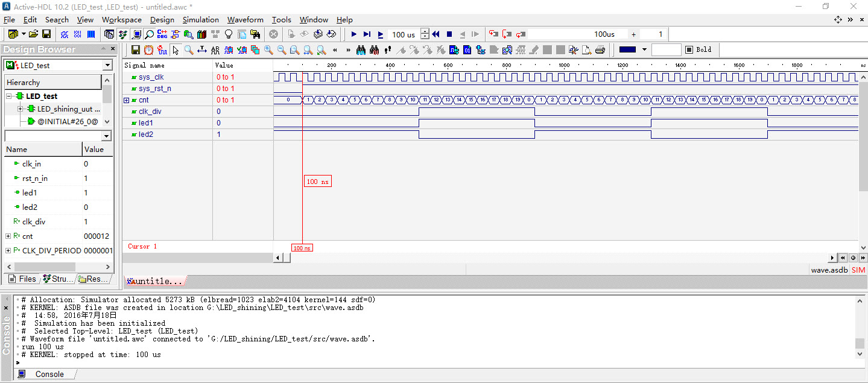Open a file with the folder icon
The width and height of the screenshot is (868, 383).
[33, 34]
